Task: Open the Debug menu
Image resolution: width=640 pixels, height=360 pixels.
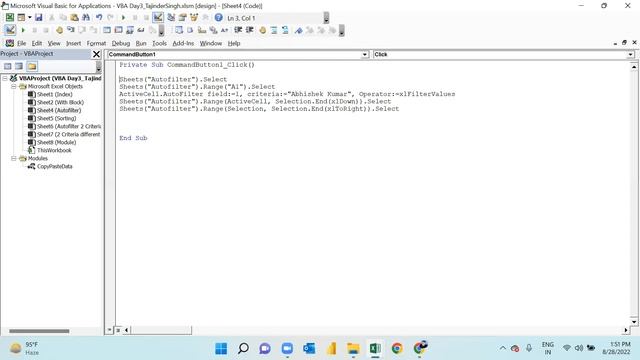Action: pos(120,43)
